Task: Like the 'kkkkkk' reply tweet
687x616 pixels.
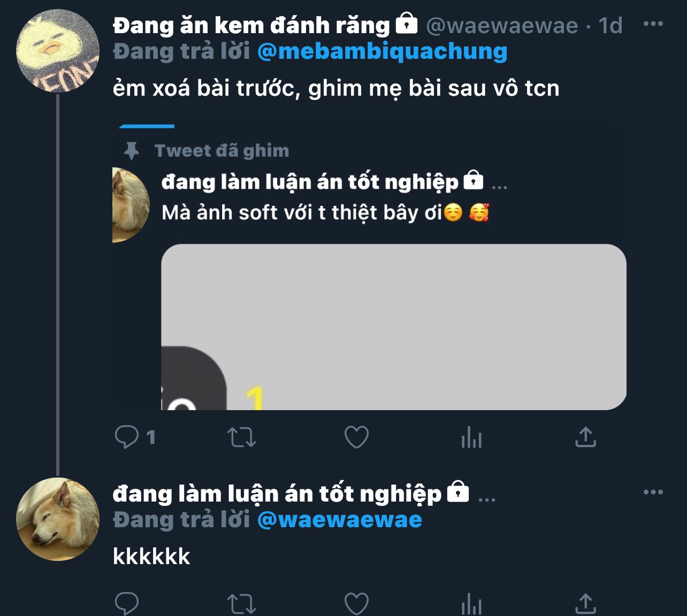Action: point(356,604)
